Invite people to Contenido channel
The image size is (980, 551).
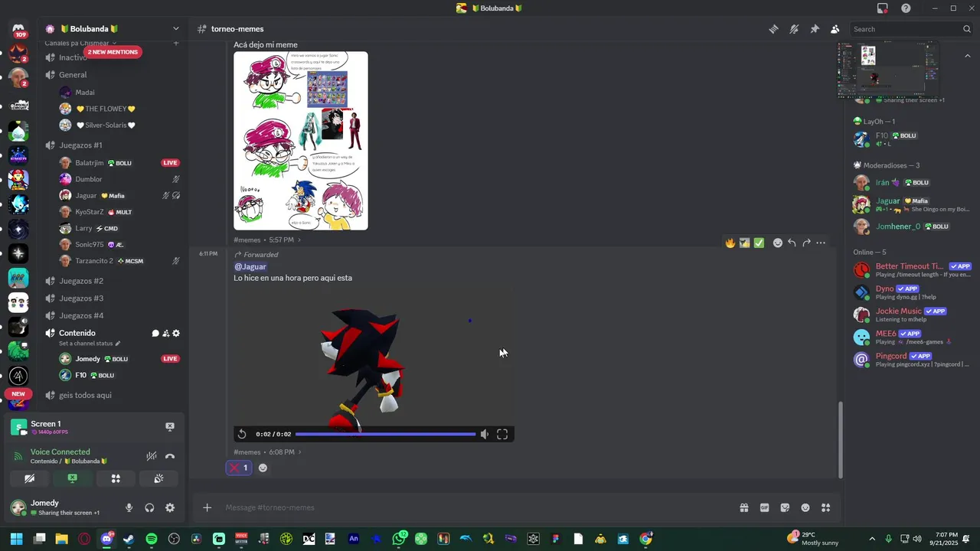coord(165,333)
